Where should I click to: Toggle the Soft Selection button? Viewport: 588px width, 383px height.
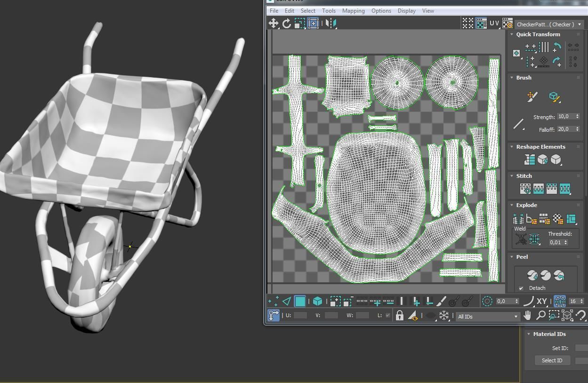click(487, 301)
